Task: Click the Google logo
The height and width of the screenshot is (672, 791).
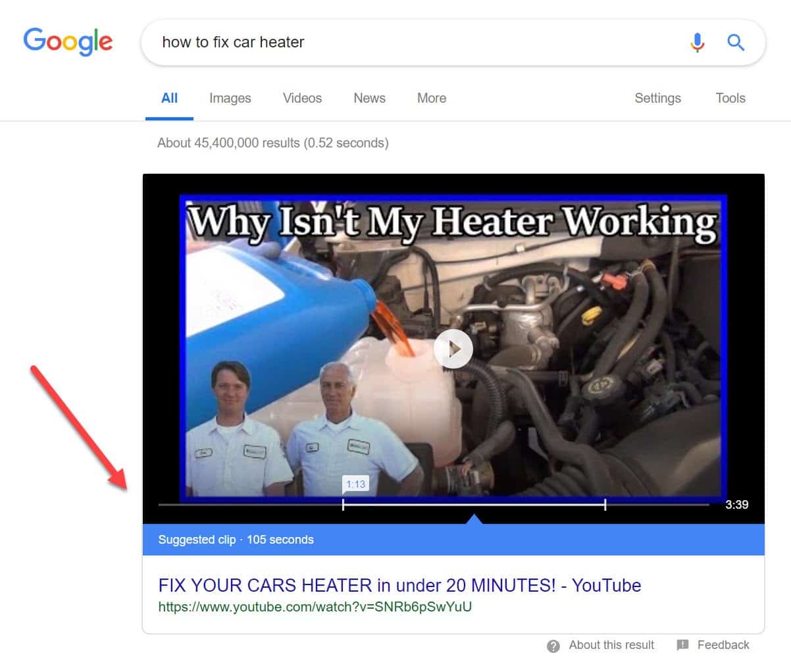Action: click(x=68, y=41)
